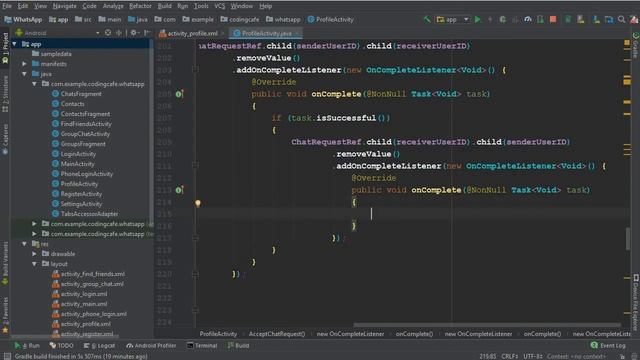Toggle the Project tool window button

5,48
